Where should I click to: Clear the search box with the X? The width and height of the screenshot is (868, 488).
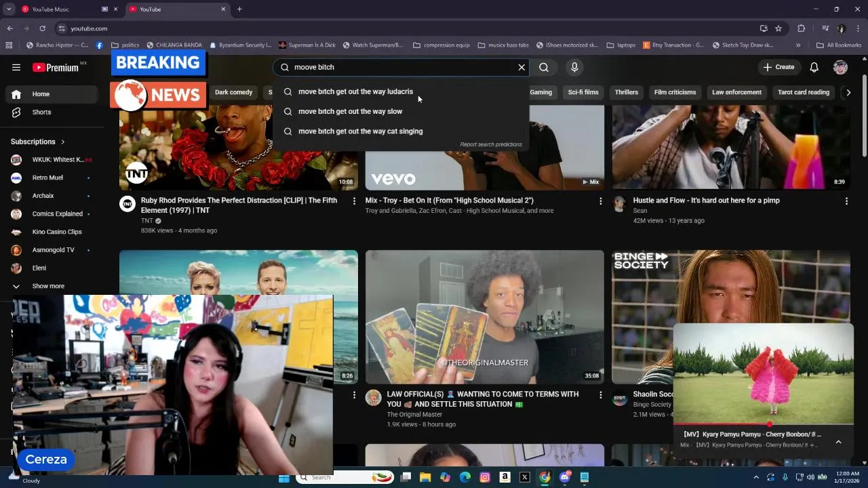(521, 67)
